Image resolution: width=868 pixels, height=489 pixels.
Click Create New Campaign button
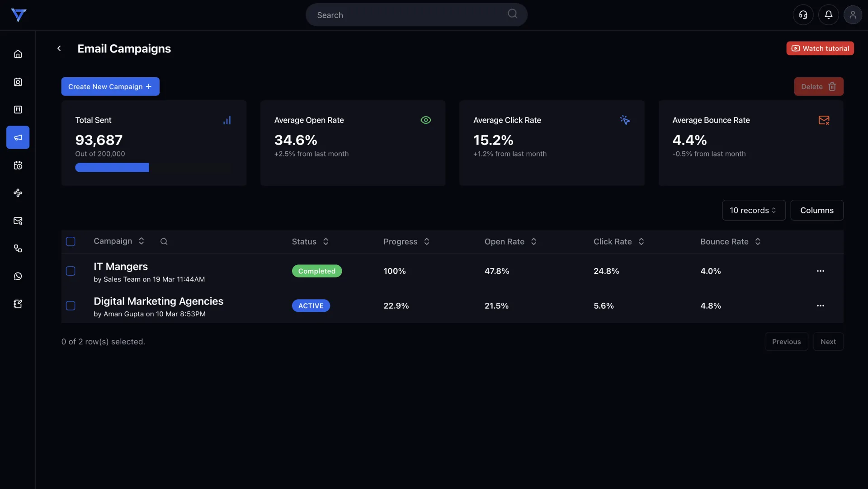click(x=110, y=86)
